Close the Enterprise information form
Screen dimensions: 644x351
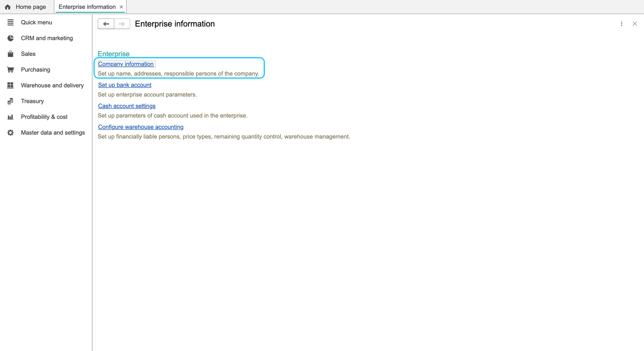pos(635,24)
